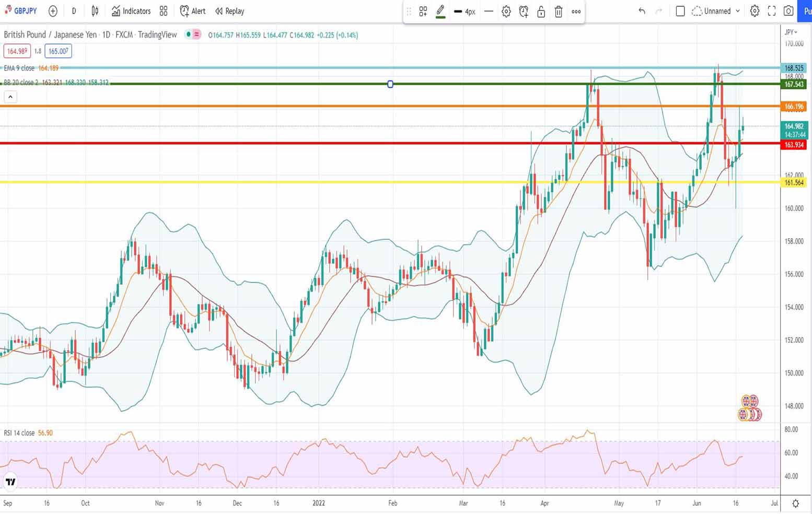The width and height of the screenshot is (812, 514).
Task: Click the GBPJPY symbol search button
Action: coord(21,11)
